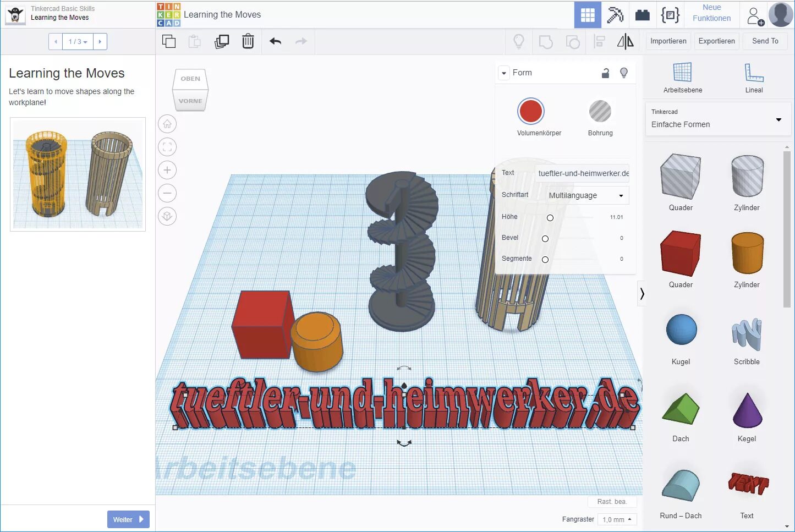Select the Volumenkörper solid option

tap(531, 111)
